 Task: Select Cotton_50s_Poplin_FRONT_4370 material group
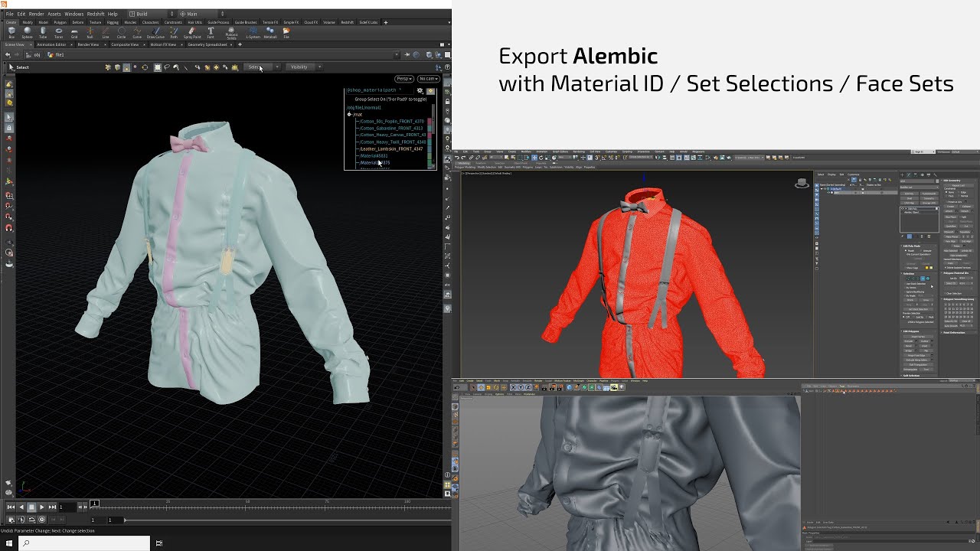[392, 121]
